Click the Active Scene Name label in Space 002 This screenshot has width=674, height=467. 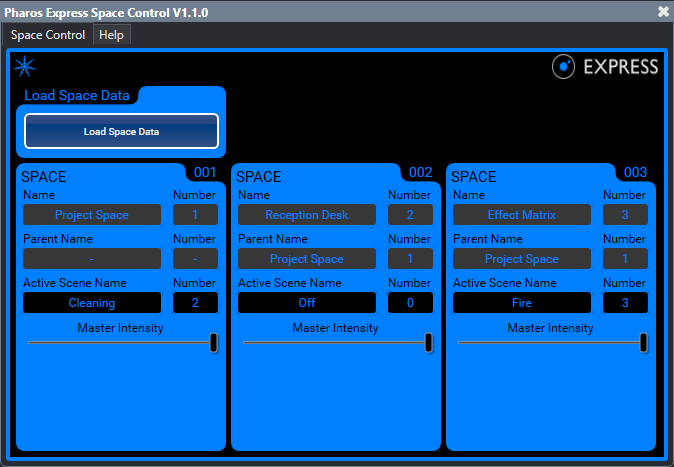coord(290,283)
